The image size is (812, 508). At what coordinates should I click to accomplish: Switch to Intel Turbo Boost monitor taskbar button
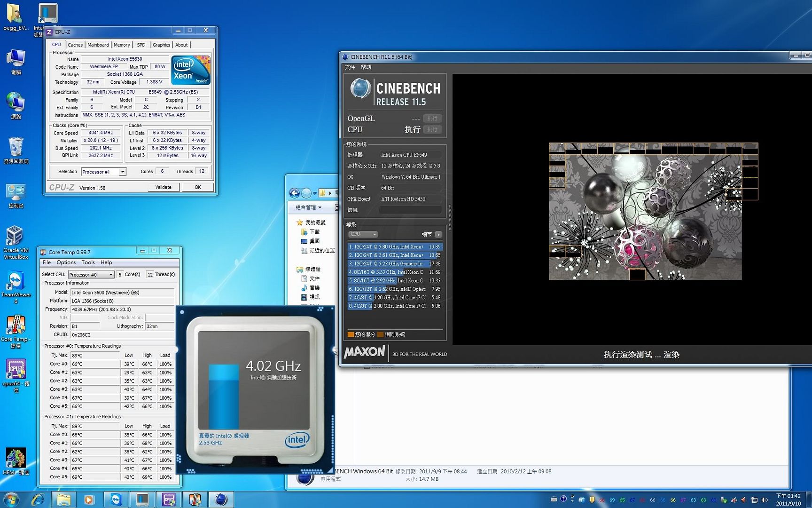tap(142, 499)
